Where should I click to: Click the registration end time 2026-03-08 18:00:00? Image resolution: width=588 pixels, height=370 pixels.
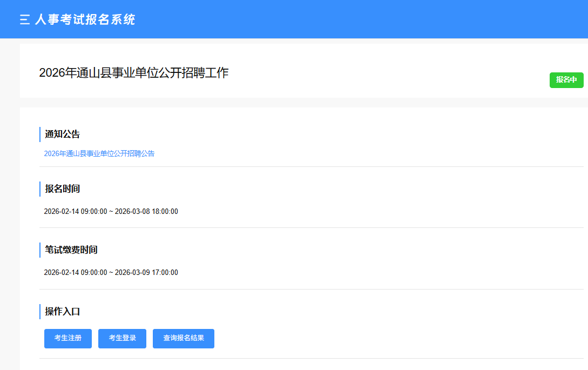click(146, 211)
